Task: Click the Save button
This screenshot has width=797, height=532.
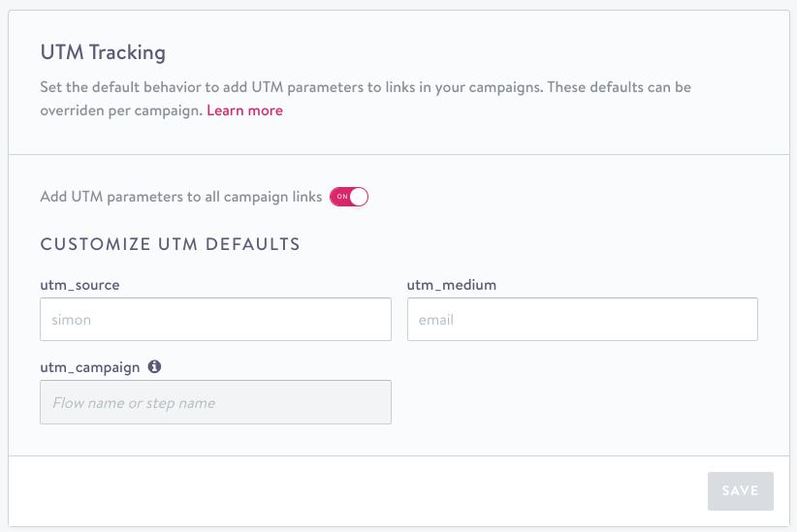Action: [741, 491]
